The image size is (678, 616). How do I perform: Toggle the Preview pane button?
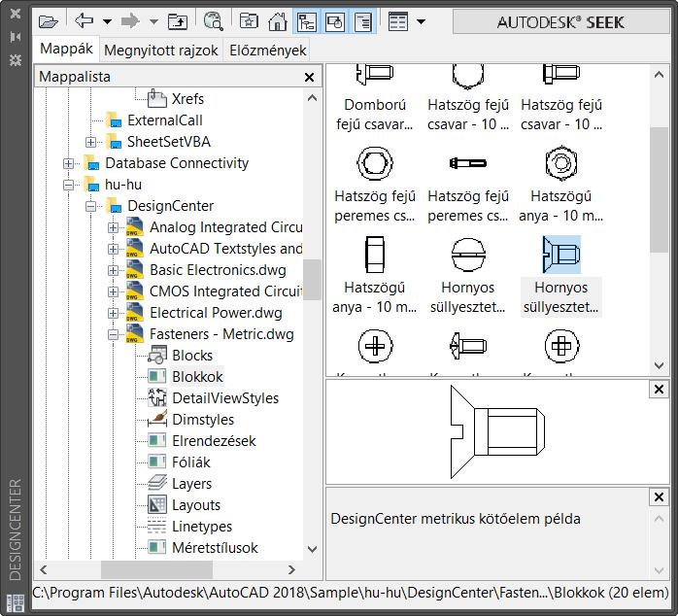(335, 21)
